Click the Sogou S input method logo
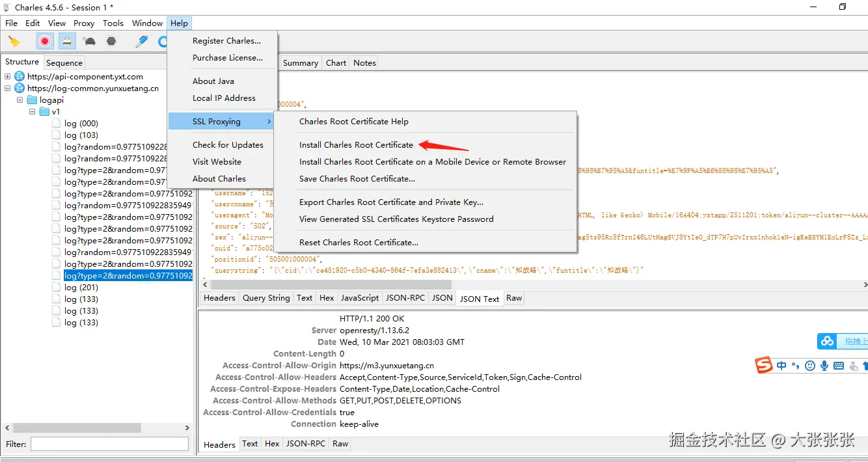The width and height of the screenshot is (868, 462). (764, 365)
